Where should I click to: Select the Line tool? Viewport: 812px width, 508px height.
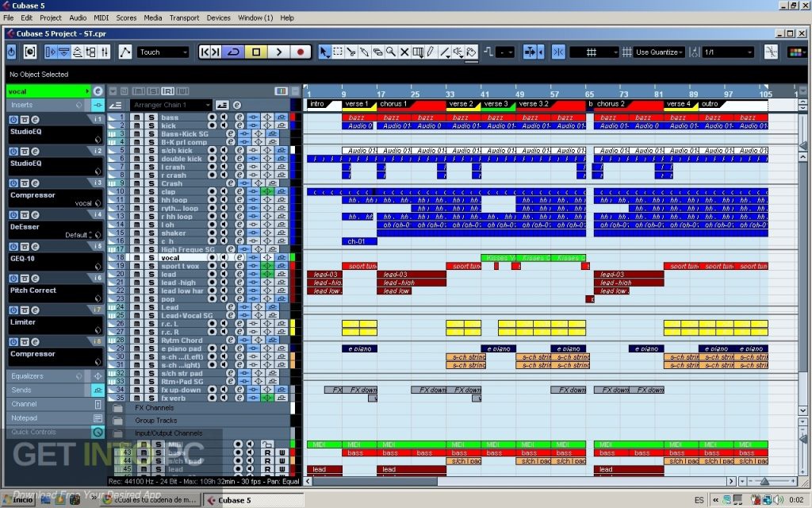click(444, 52)
